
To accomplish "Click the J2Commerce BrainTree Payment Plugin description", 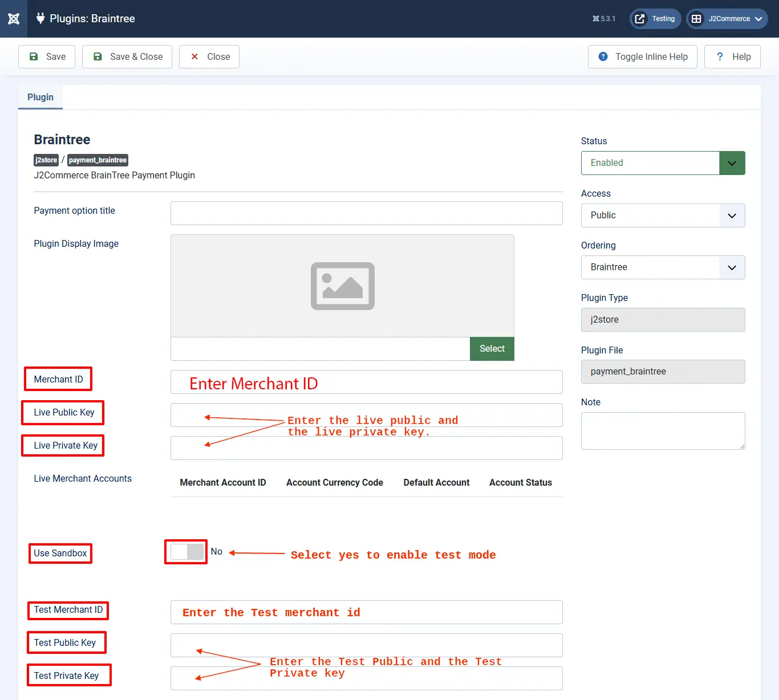I will coord(114,175).
